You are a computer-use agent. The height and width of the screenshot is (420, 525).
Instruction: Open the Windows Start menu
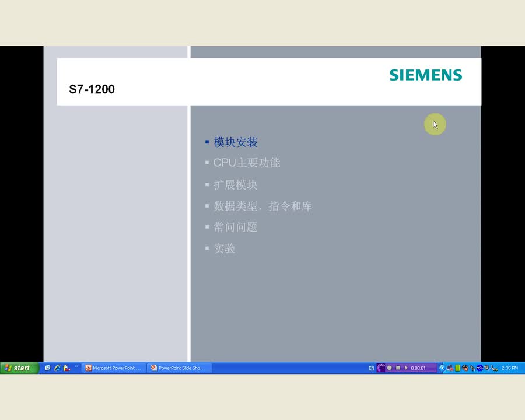pyautogui.click(x=19, y=367)
